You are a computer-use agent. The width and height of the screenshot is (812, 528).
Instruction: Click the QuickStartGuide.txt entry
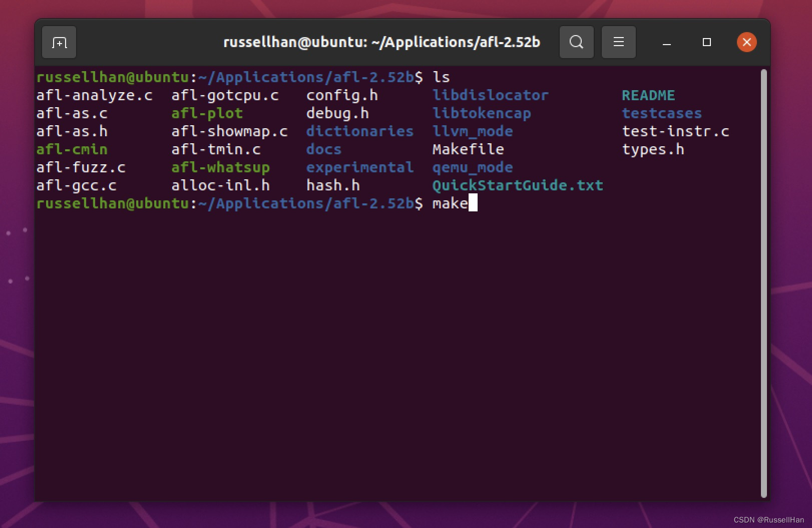pos(518,186)
